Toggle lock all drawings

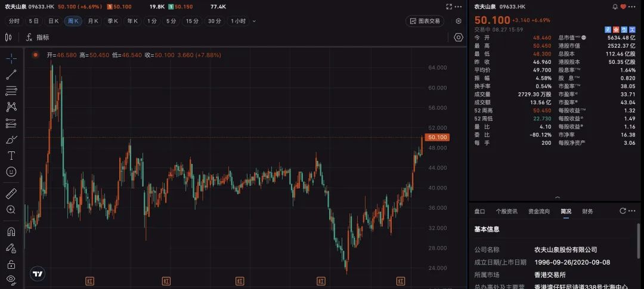point(11,264)
